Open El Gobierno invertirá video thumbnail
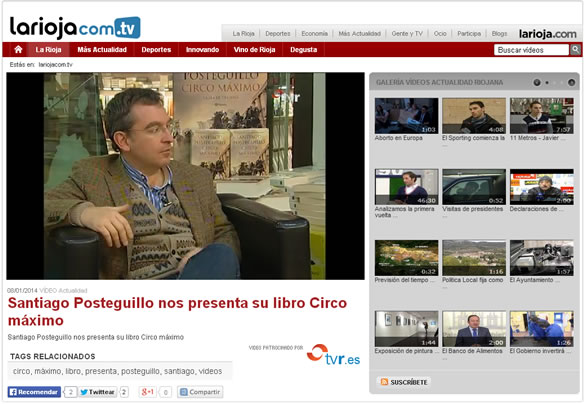Screen dimensions: 585x404 [x=542, y=329]
